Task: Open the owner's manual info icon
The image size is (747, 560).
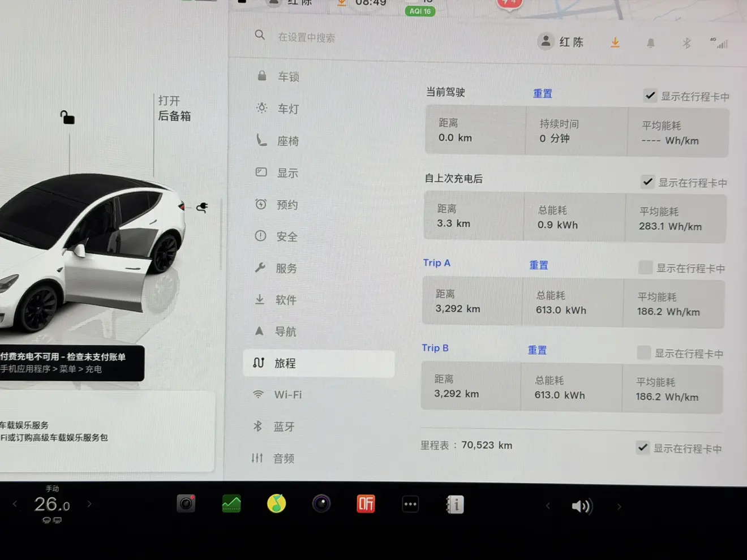Action: pos(455,505)
